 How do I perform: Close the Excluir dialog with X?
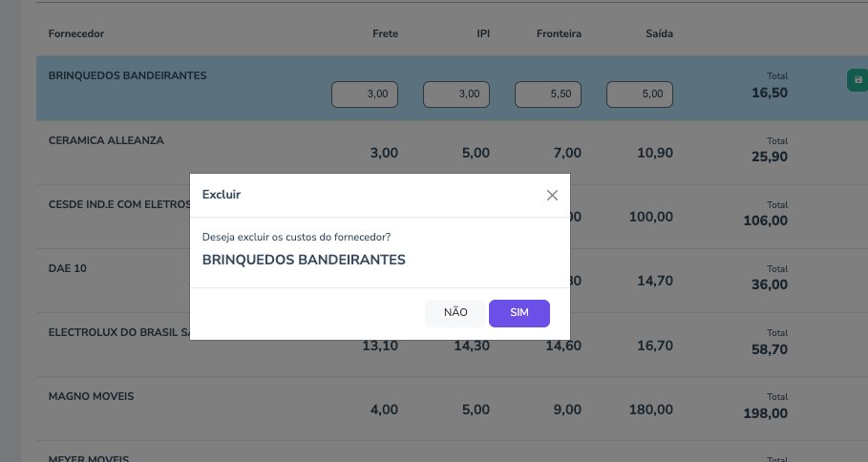[552, 195]
